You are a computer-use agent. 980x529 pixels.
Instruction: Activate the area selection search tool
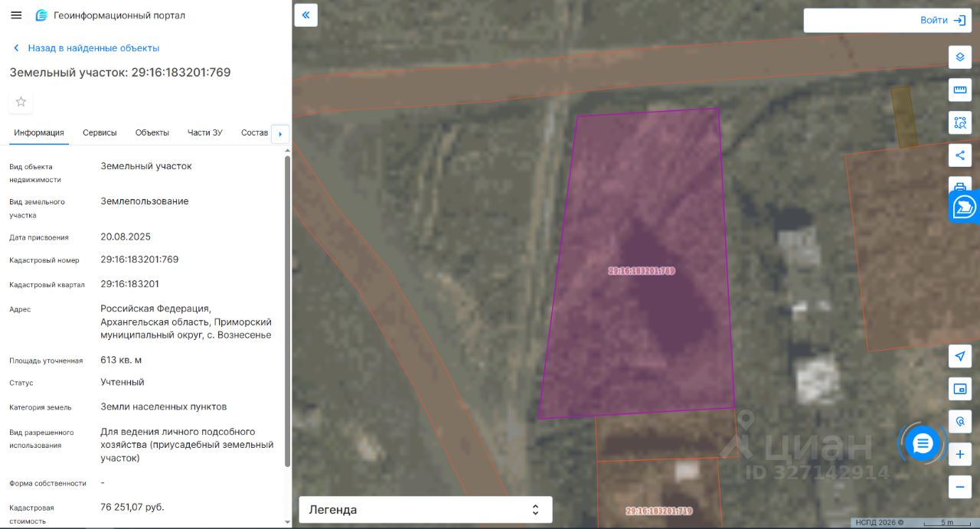pos(960,122)
